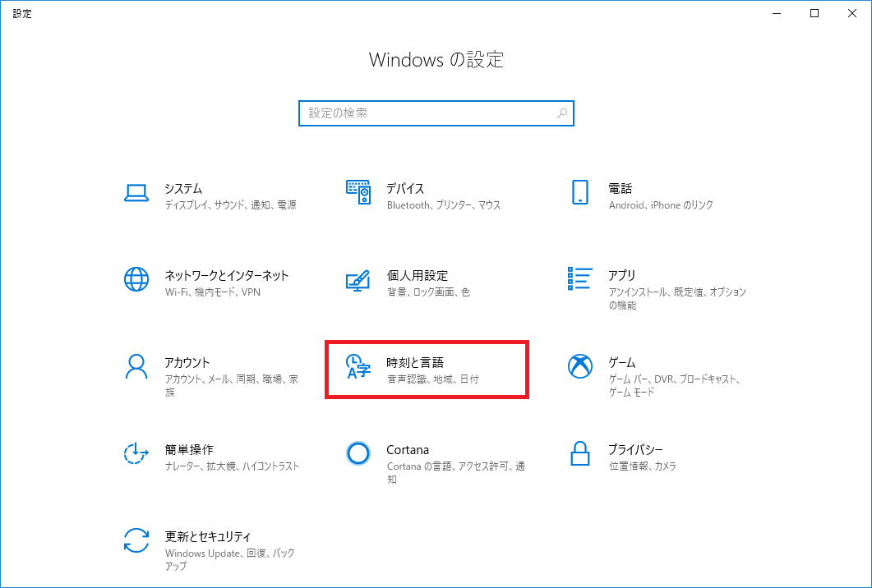Click the 位置情報、カメラ description
Viewport: 872px width, 588px height.
643,466
